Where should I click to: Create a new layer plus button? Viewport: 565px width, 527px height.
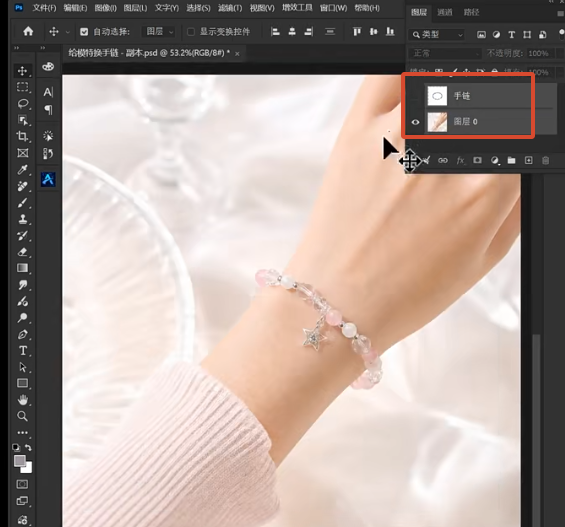coord(528,160)
